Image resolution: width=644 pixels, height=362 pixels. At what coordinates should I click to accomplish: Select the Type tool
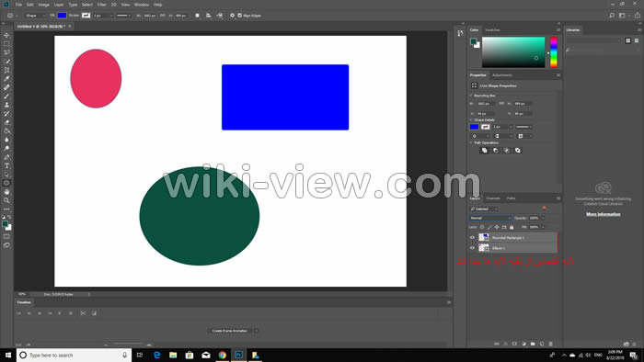(6, 166)
